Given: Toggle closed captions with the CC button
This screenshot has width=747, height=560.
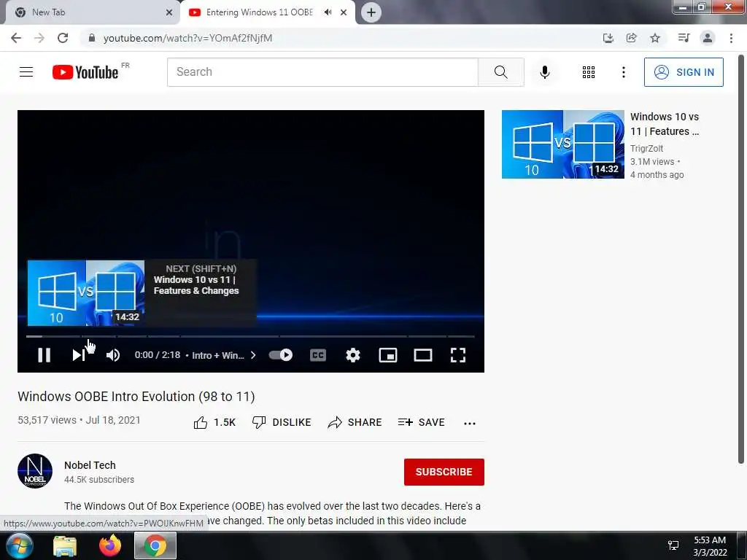Looking at the screenshot, I should click(318, 355).
